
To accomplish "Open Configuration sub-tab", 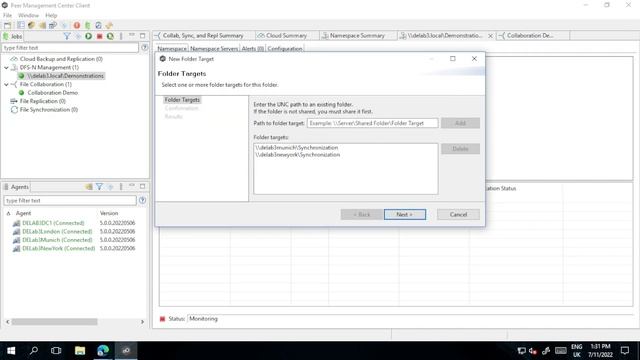I will pyautogui.click(x=285, y=49).
